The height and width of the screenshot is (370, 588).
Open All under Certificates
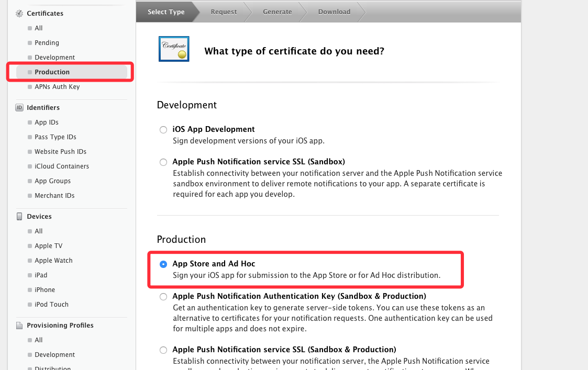39,28
